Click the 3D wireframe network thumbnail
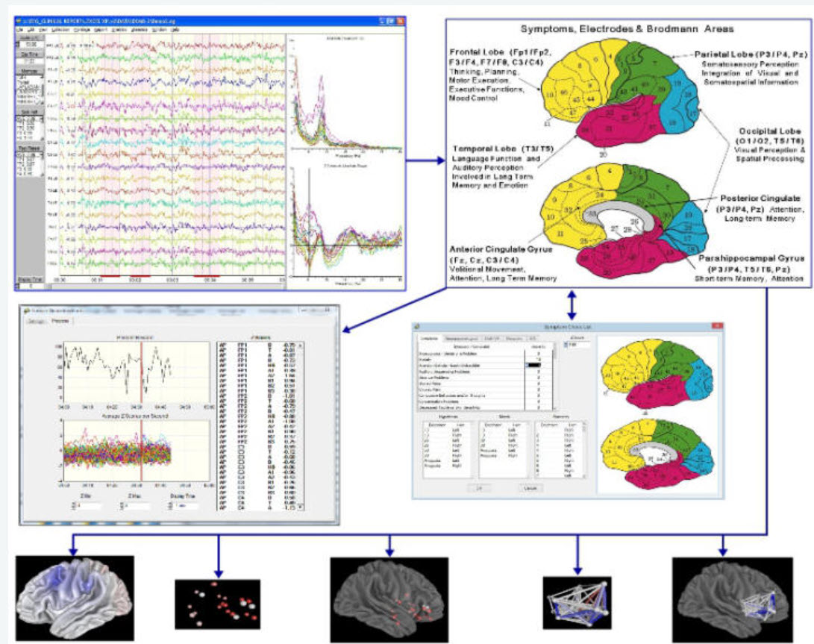The height and width of the screenshot is (644, 814). pos(577,601)
